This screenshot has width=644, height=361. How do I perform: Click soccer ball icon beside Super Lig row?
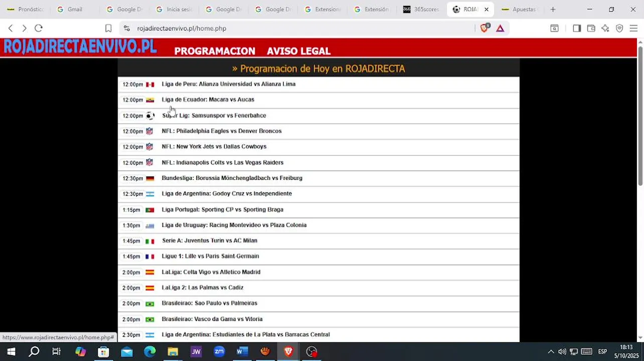click(150, 116)
